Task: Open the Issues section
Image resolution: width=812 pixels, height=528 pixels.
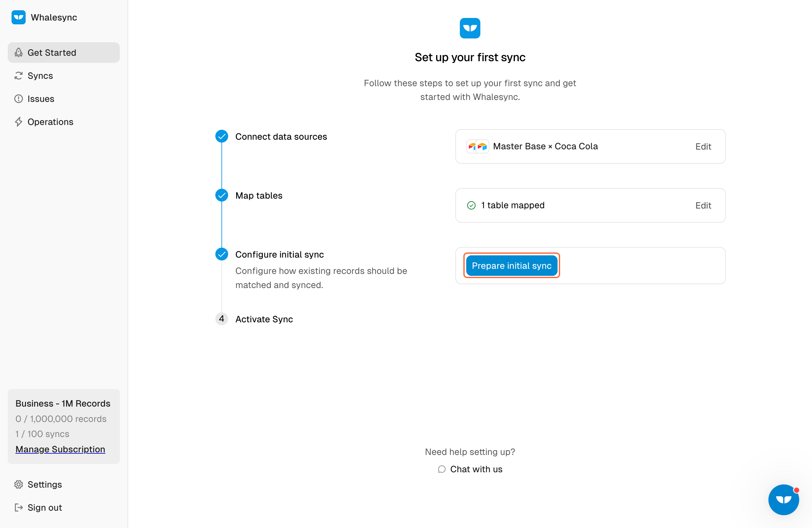Action: 64,99
